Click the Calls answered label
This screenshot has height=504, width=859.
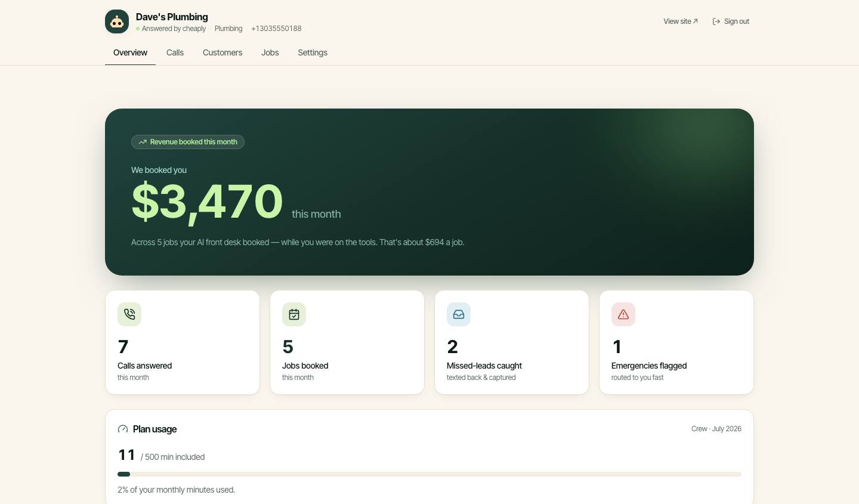point(144,366)
